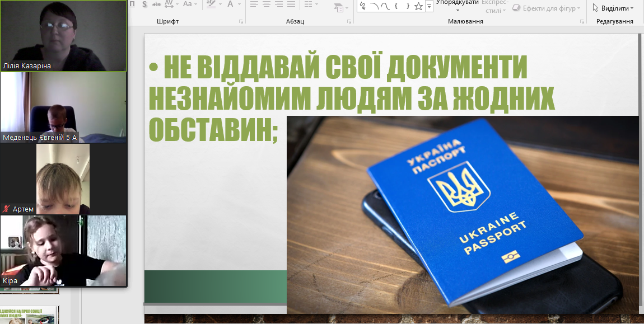Select the scribble freeform shape

point(363,6)
